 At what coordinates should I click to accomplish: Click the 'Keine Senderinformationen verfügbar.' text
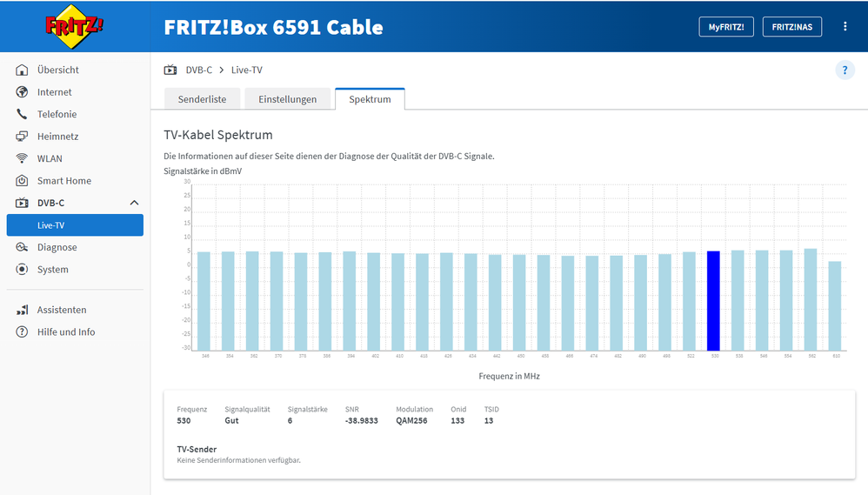point(238,460)
